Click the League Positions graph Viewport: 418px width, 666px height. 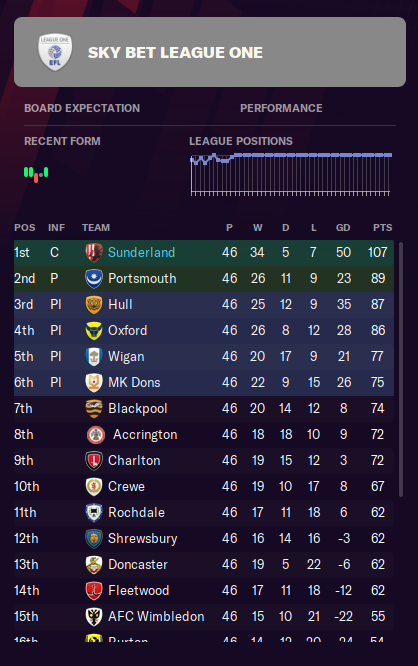click(x=291, y=174)
